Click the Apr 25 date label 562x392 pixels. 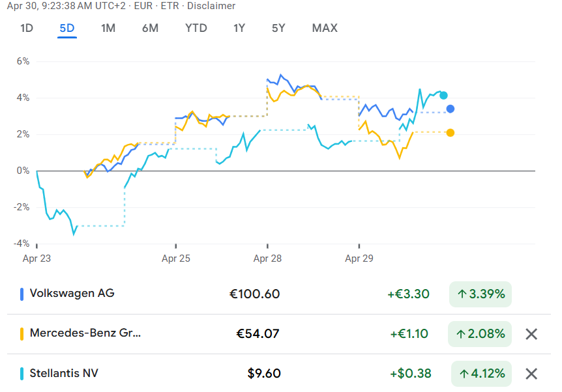(x=175, y=259)
